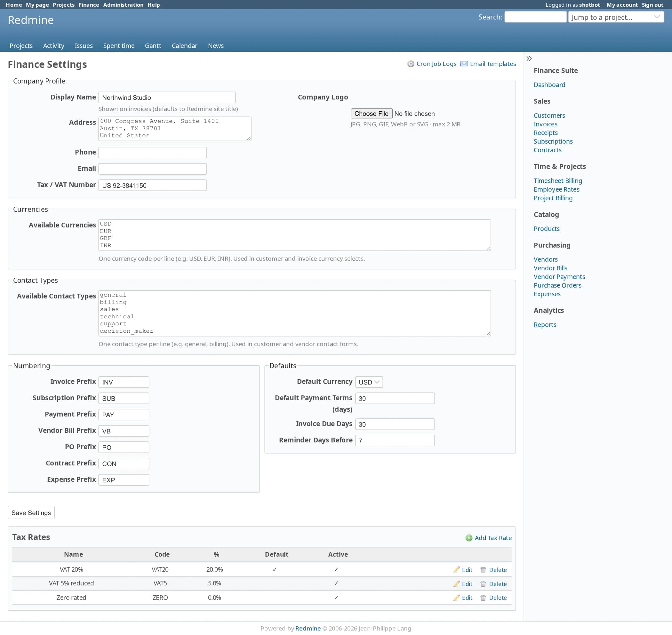Open Products in the Catalog sidebar section
The height and width of the screenshot is (635, 672).
click(x=547, y=229)
